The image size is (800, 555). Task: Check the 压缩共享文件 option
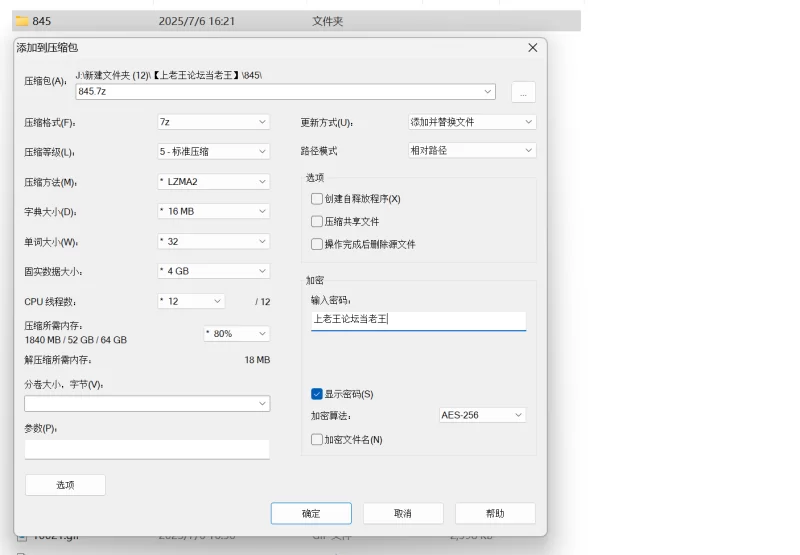(x=317, y=222)
